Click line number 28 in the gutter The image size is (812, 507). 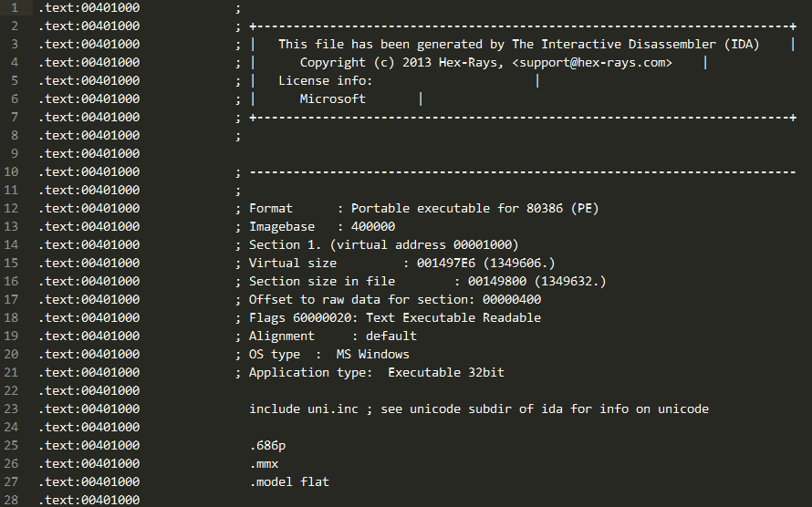pyautogui.click(x=11, y=501)
